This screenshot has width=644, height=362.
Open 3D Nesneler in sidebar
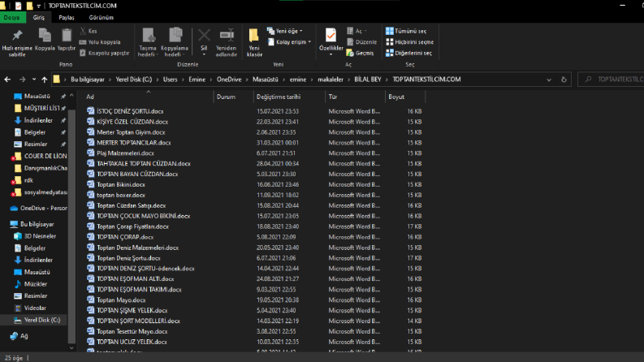(40, 236)
